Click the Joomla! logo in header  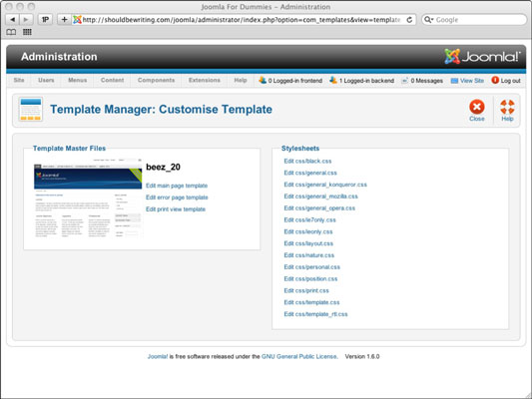(x=482, y=56)
